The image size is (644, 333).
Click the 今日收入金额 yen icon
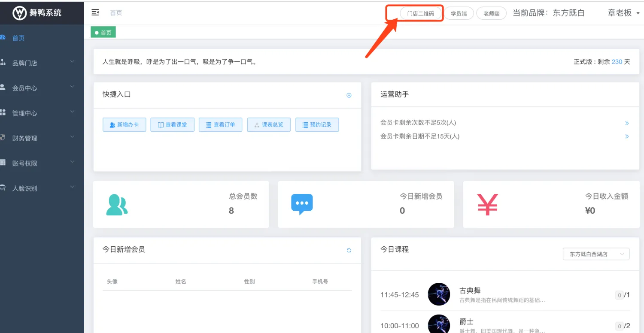pos(487,205)
